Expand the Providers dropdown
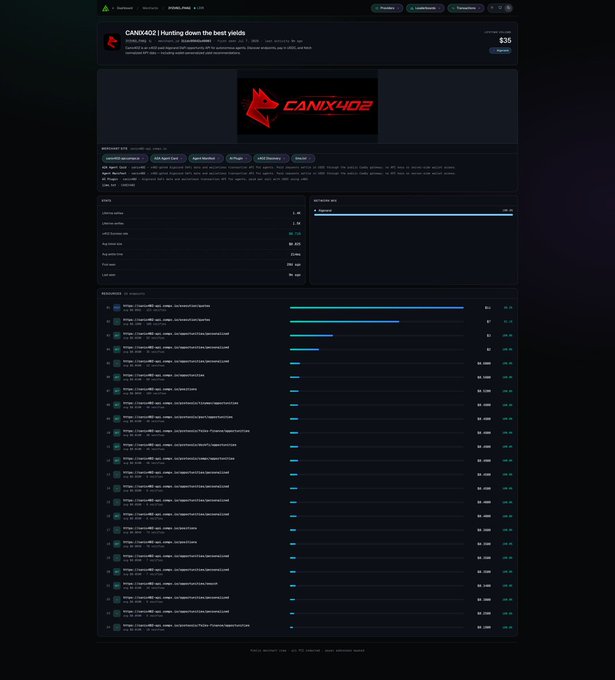 387,8
